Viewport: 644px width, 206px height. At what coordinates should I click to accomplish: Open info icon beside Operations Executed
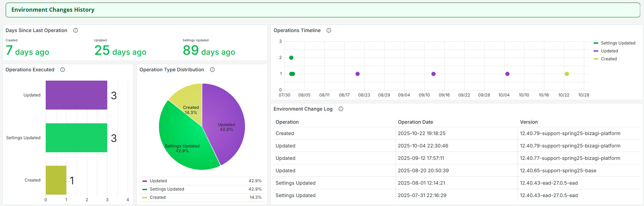pyautogui.click(x=63, y=70)
